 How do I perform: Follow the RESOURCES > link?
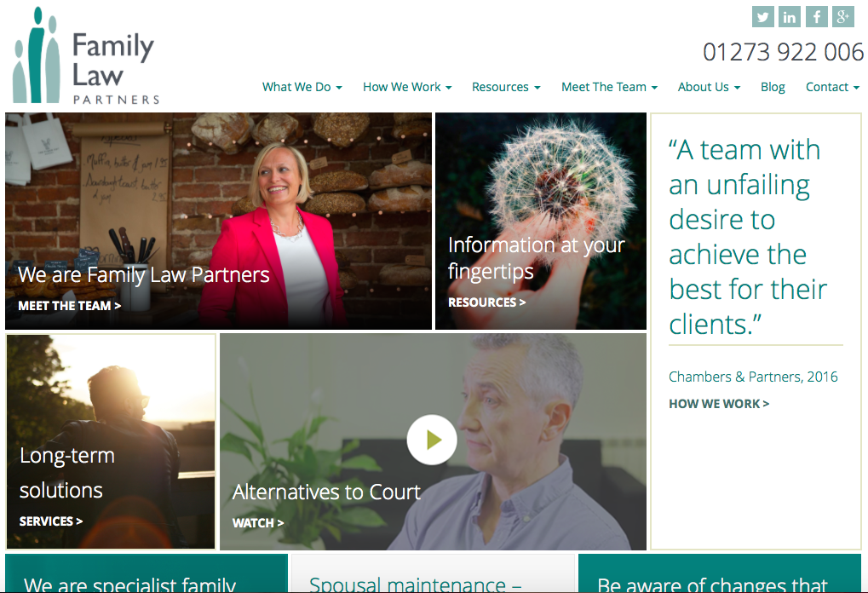(487, 302)
